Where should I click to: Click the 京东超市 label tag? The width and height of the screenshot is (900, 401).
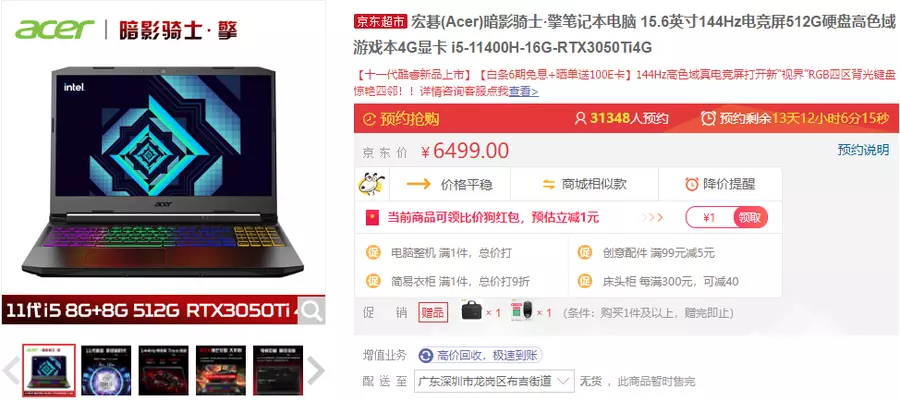pos(381,22)
